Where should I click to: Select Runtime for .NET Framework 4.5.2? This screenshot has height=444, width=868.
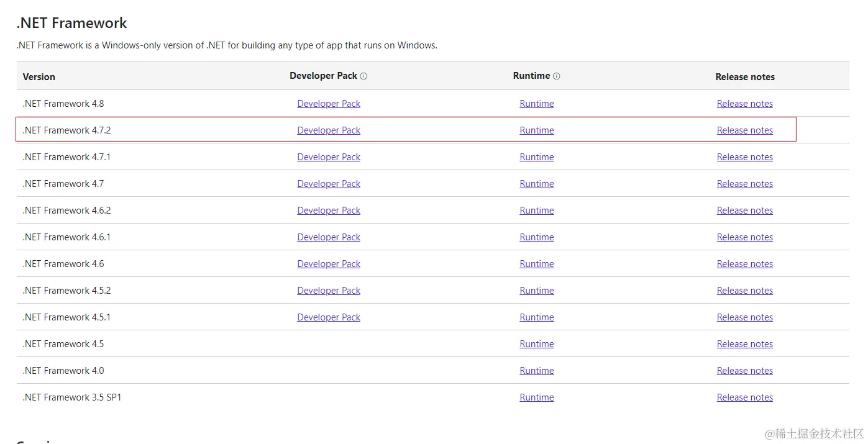click(x=537, y=291)
